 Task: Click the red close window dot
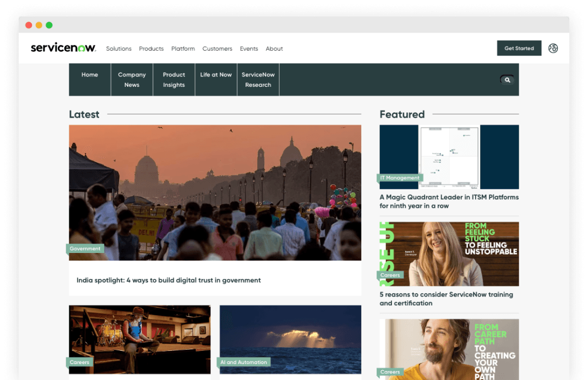click(x=29, y=25)
